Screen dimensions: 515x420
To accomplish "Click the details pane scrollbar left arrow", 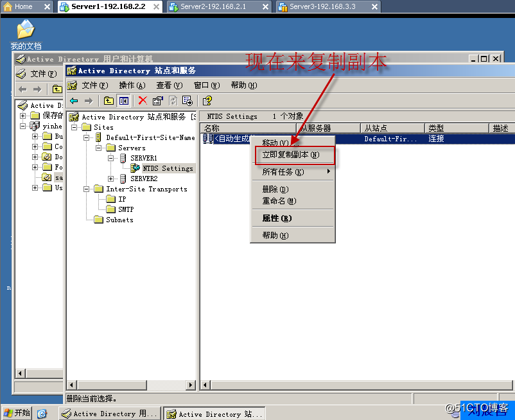I will pyautogui.click(x=205, y=385).
